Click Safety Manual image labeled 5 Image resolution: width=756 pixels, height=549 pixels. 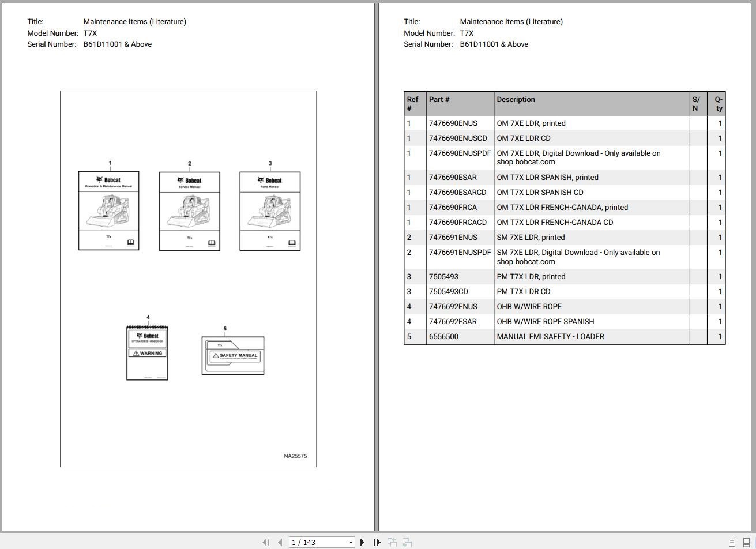click(x=233, y=356)
